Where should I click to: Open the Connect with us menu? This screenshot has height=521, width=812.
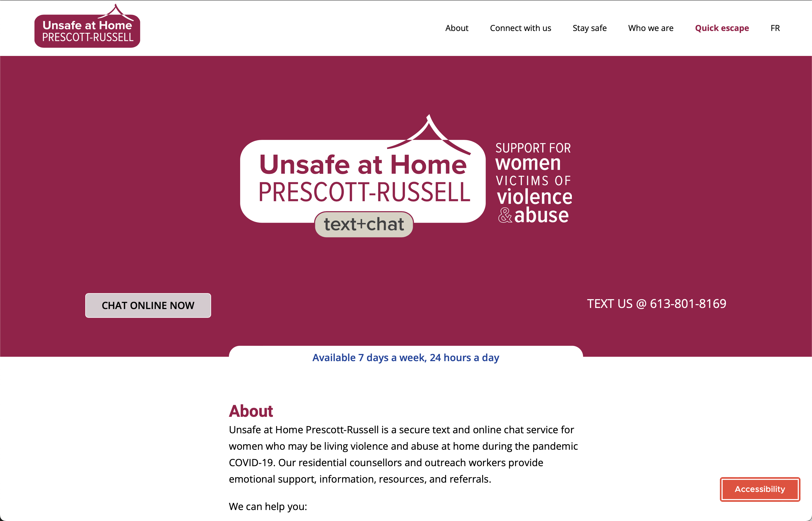point(520,28)
